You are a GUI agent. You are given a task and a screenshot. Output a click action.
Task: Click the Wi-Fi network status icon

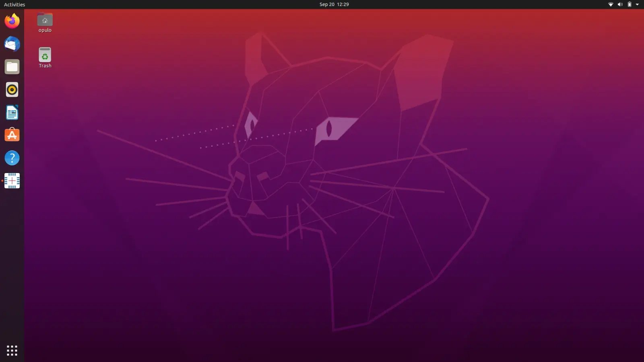611,4
